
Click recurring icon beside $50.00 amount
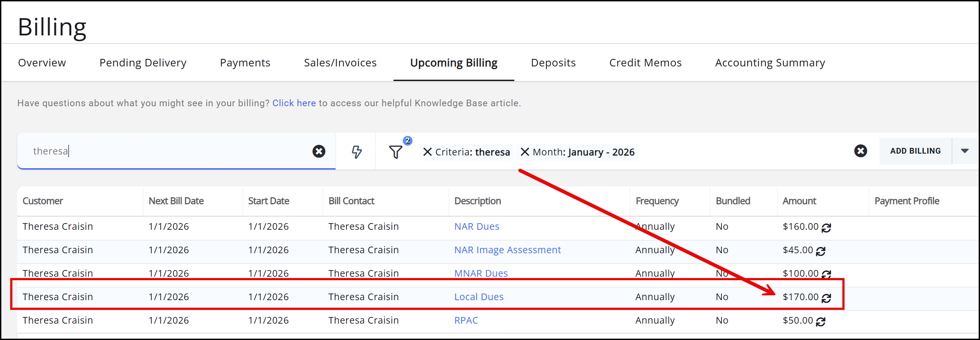coord(820,321)
